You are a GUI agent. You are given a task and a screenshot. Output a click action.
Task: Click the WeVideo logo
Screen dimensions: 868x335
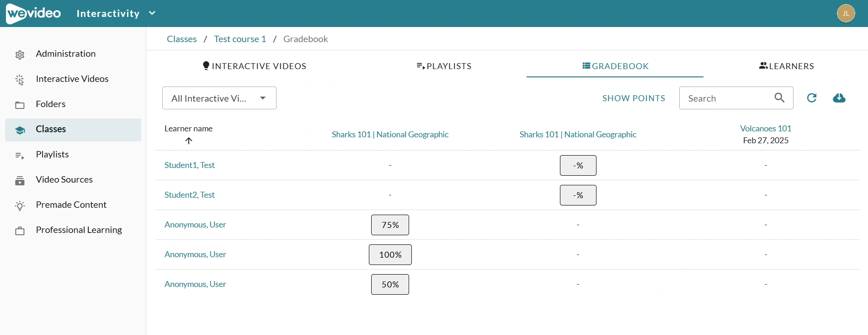tap(33, 13)
